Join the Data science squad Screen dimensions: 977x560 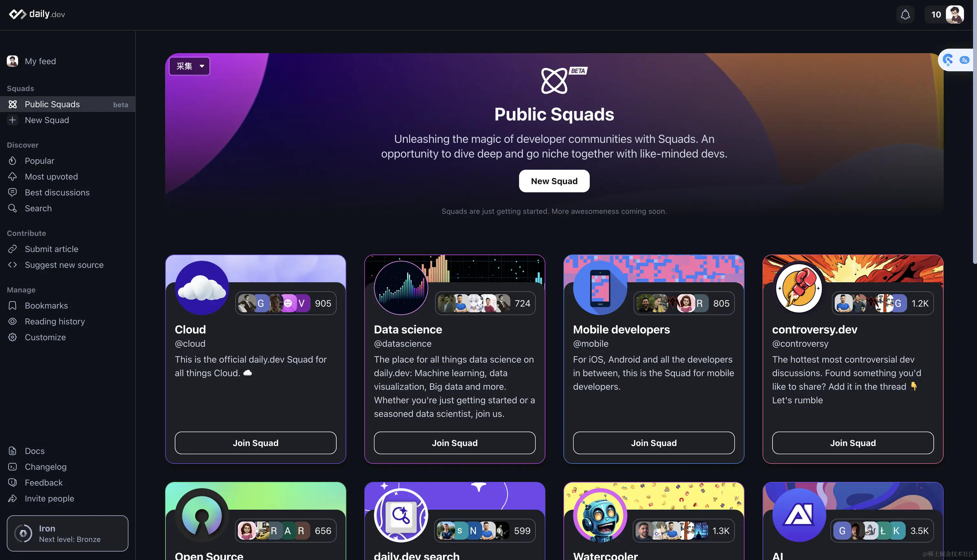(455, 443)
